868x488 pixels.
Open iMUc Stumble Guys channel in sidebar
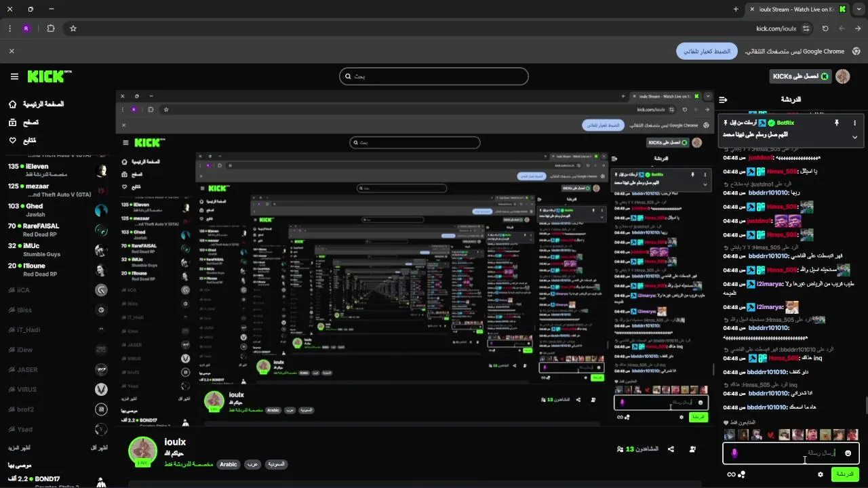(57, 250)
